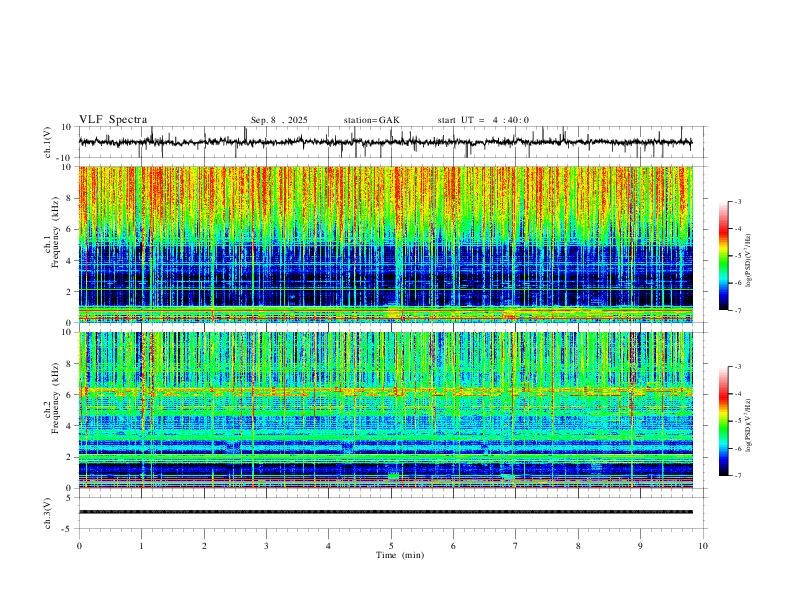
Task: Click the '5' tick on the time axis
Action: point(391,546)
